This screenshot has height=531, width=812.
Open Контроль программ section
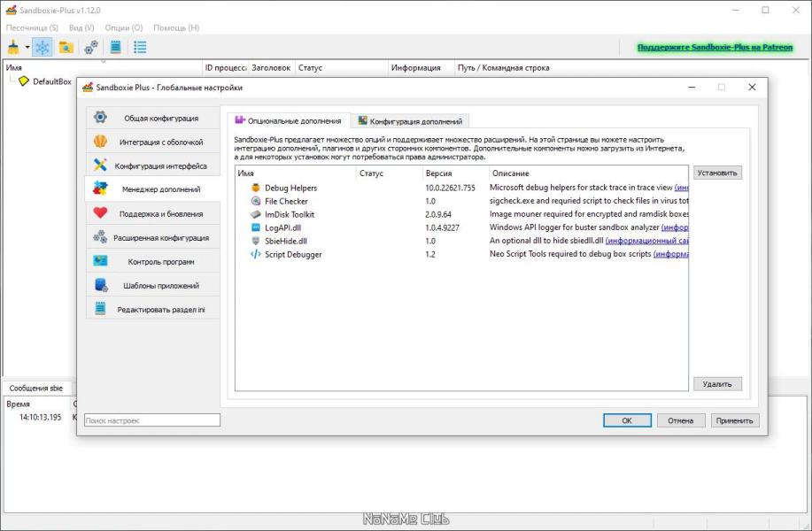pyautogui.click(x=153, y=261)
